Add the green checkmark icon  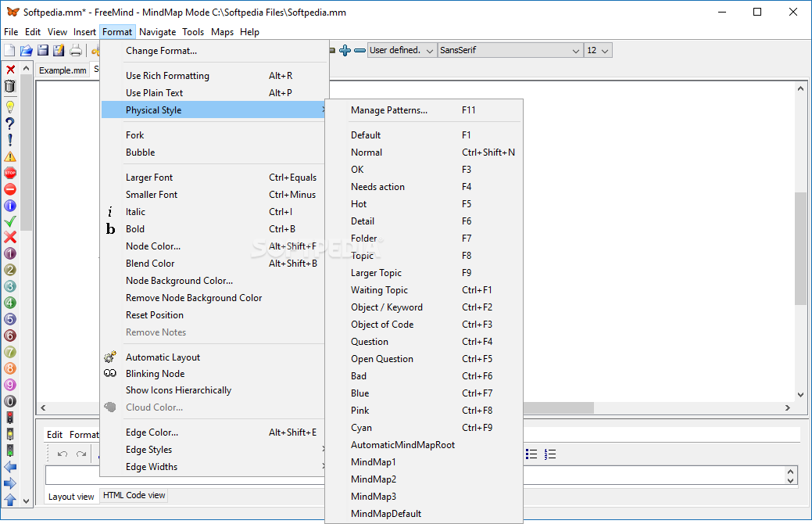[10, 222]
